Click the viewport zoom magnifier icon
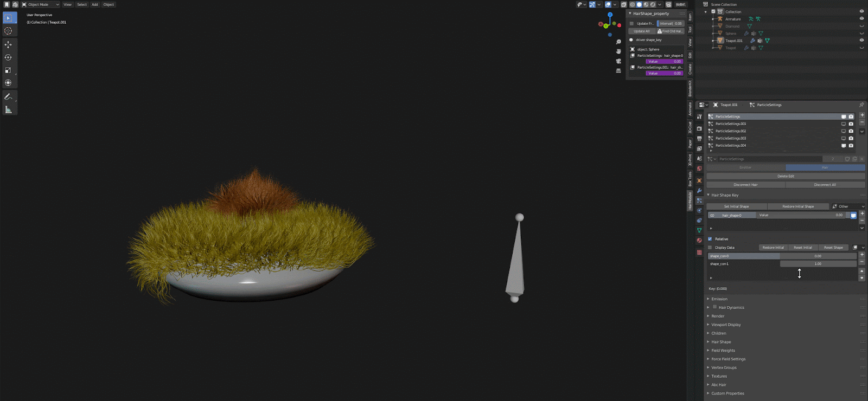The image size is (868, 401). [618, 42]
